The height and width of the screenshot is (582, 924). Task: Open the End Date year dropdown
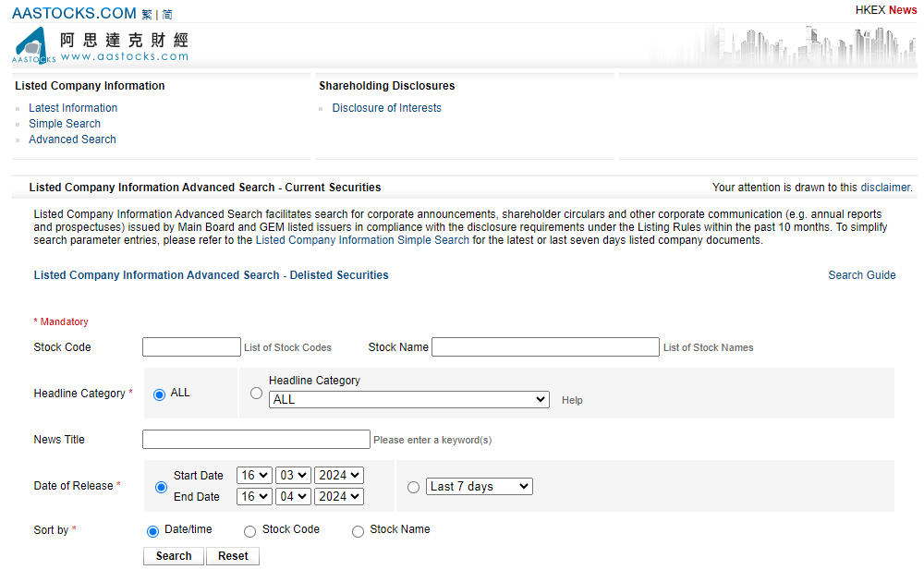pos(338,496)
